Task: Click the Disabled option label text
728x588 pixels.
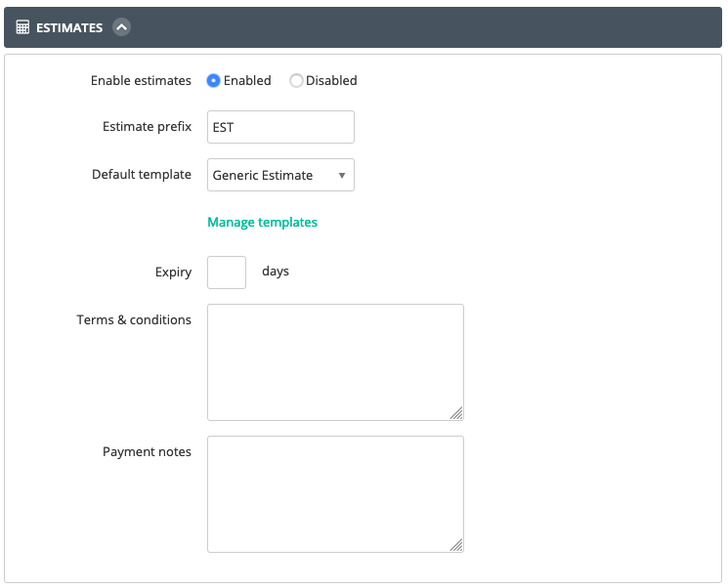Action: pos(331,81)
